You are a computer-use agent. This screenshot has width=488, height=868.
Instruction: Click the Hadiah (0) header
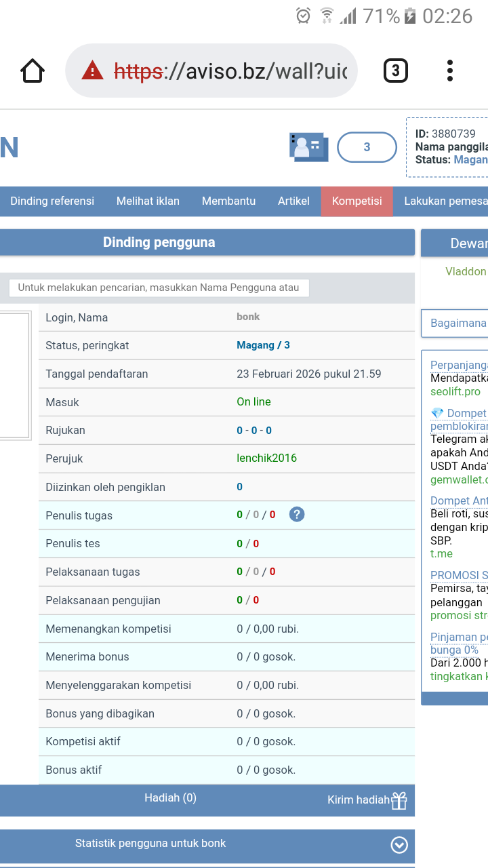click(x=170, y=798)
